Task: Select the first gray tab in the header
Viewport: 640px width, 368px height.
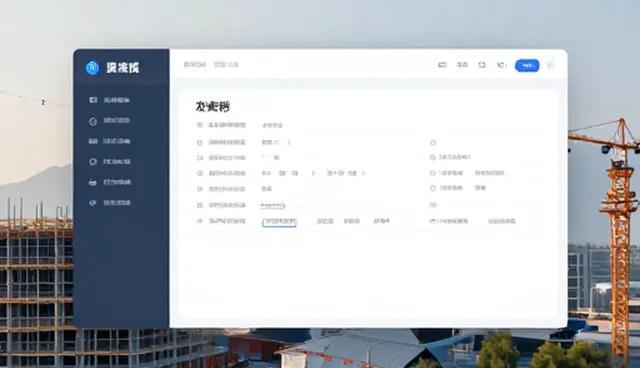Action: (195, 64)
